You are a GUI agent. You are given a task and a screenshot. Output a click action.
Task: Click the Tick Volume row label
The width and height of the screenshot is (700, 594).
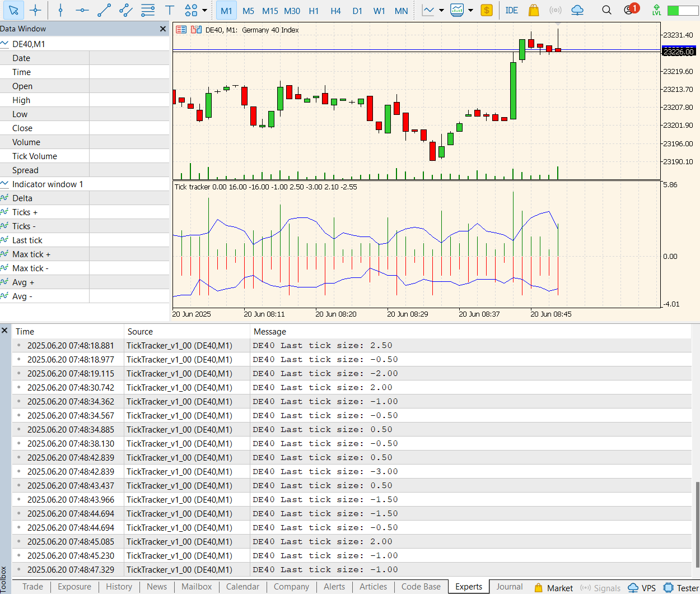[35, 156]
